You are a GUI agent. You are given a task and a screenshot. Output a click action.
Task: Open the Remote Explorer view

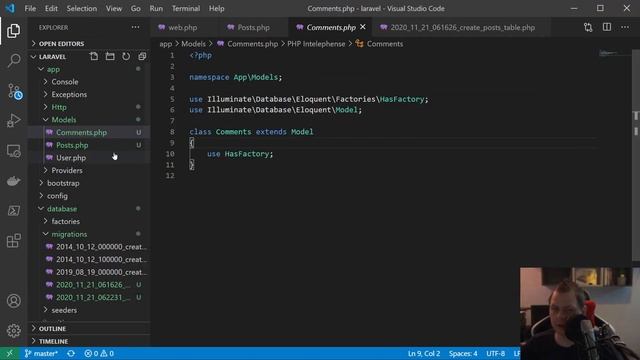pos(13,151)
